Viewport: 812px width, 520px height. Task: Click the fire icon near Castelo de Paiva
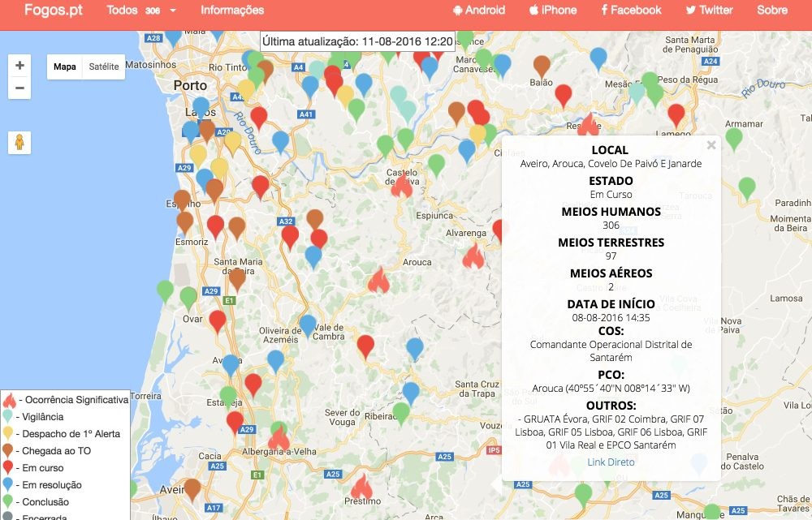coord(401,186)
